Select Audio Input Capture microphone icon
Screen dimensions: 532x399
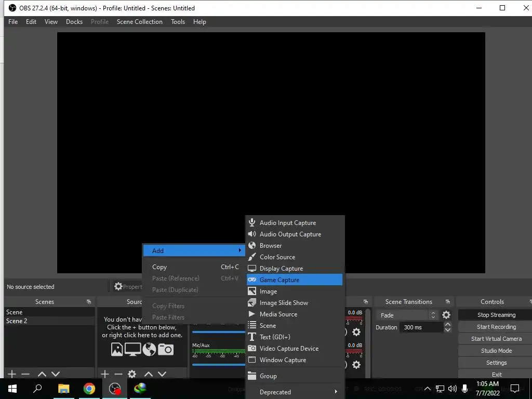[252, 222]
